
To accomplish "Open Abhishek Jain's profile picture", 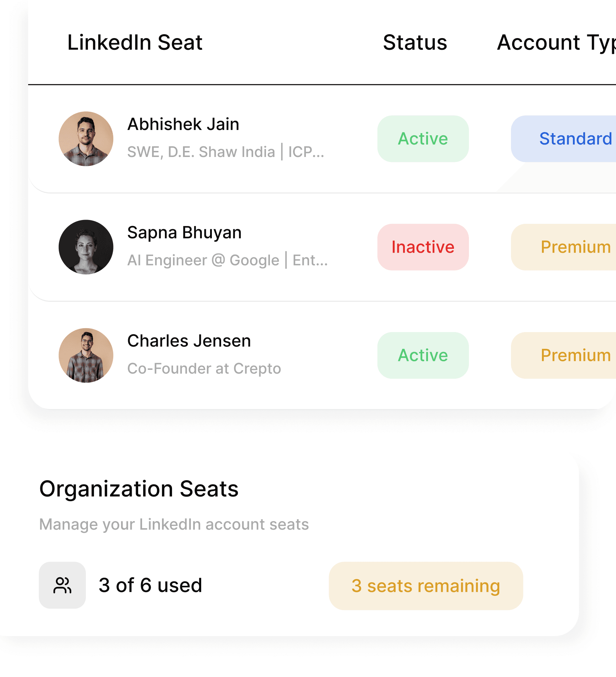I will click(x=86, y=139).
